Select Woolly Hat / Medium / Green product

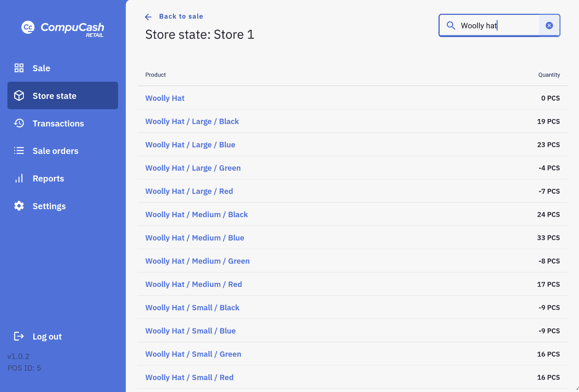tap(197, 261)
